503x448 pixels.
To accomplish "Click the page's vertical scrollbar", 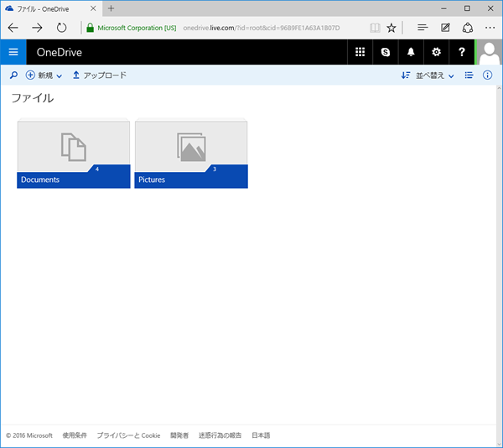I will (499, 266).
